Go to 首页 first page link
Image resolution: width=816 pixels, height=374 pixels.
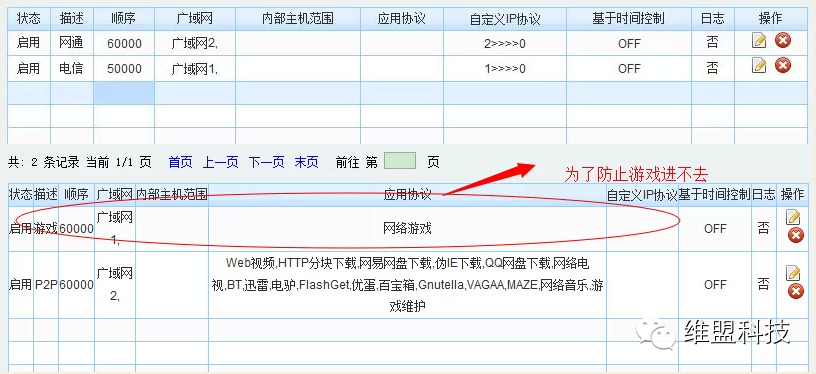click(181, 162)
